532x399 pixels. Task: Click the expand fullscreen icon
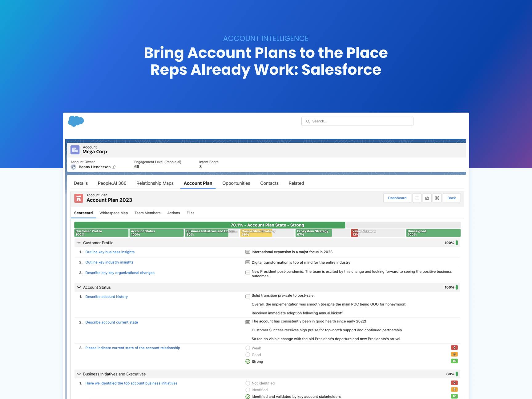tap(437, 198)
